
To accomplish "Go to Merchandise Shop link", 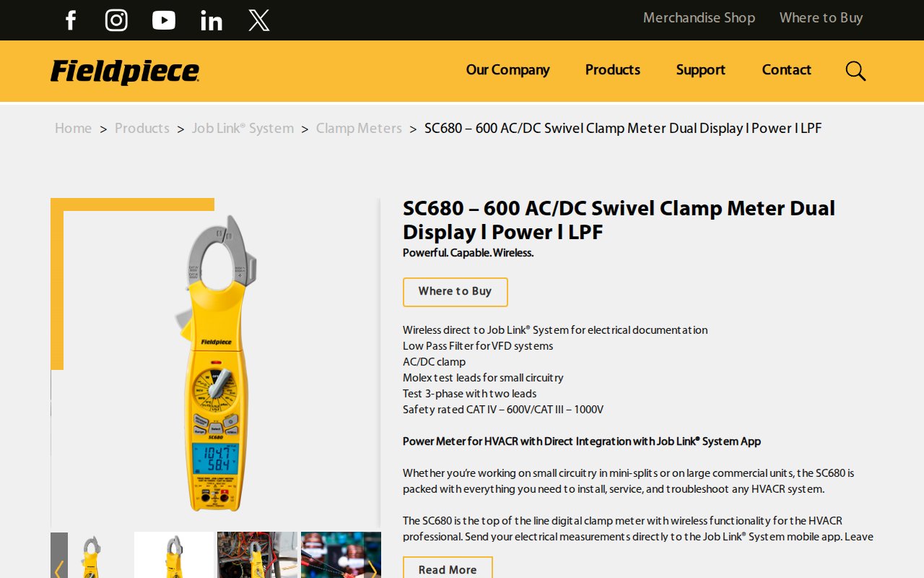I will click(699, 18).
